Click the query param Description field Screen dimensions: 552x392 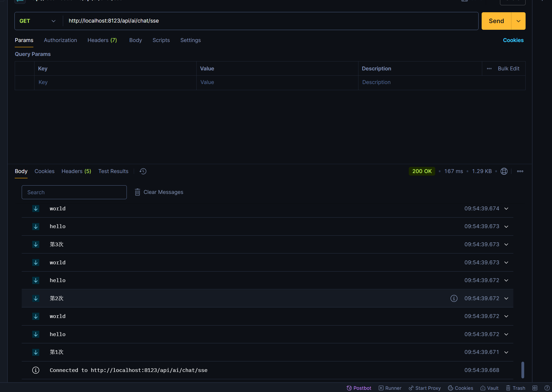pos(442,82)
